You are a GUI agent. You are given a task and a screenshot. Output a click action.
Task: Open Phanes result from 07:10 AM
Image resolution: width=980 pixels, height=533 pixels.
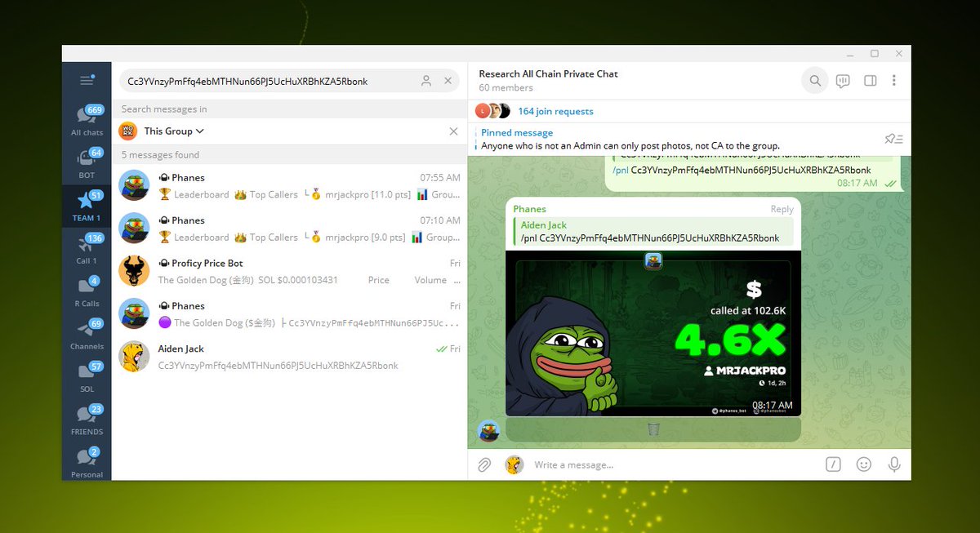pos(289,229)
